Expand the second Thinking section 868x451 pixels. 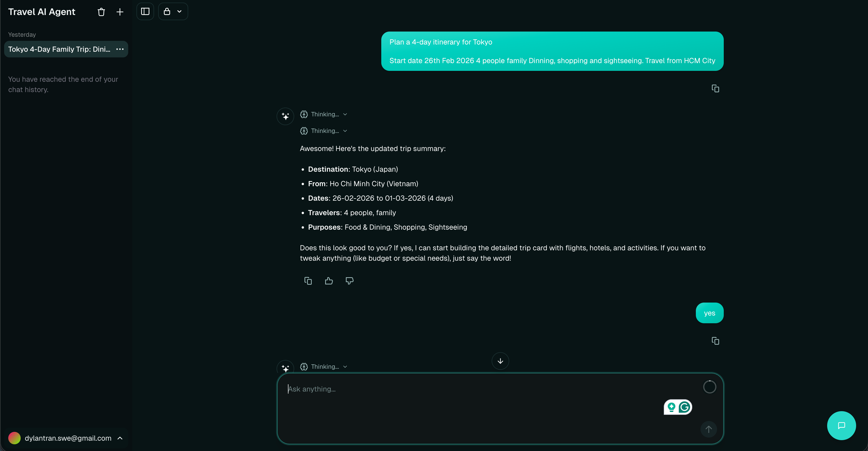pos(324,131)
